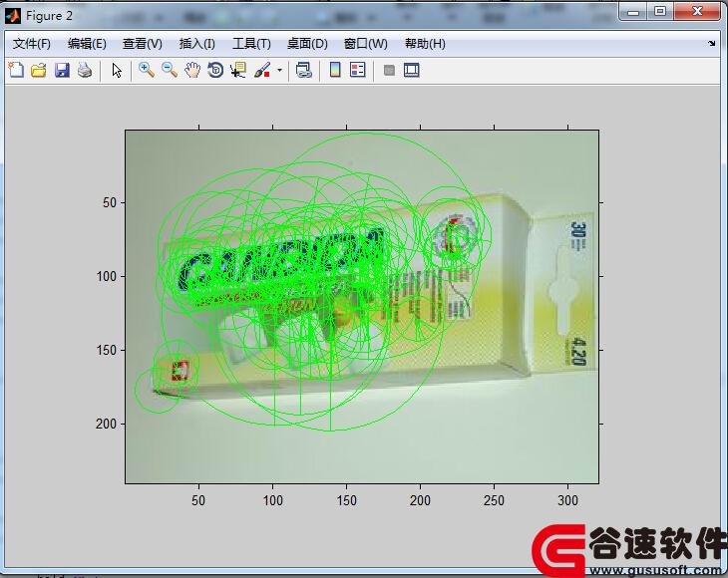Click the Hide Plot Tools icon
This screenshot has width=728, height=578.
point(389,70)
